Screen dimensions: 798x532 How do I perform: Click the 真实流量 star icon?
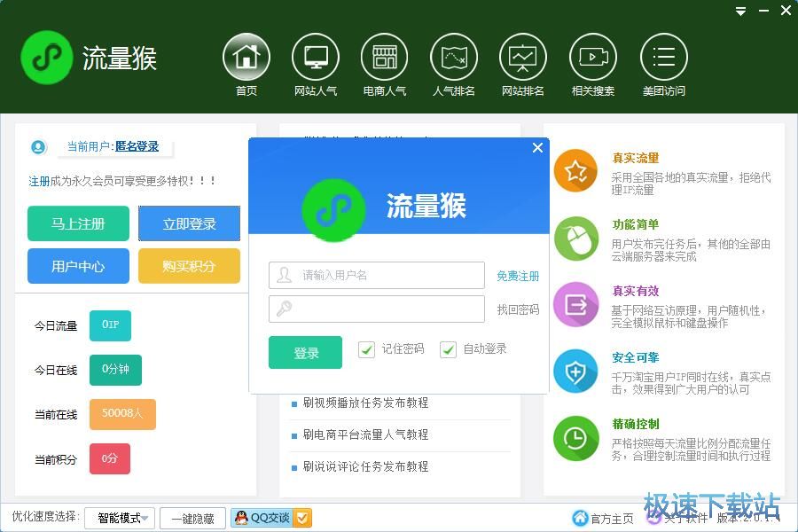click(x=576, y=171)
